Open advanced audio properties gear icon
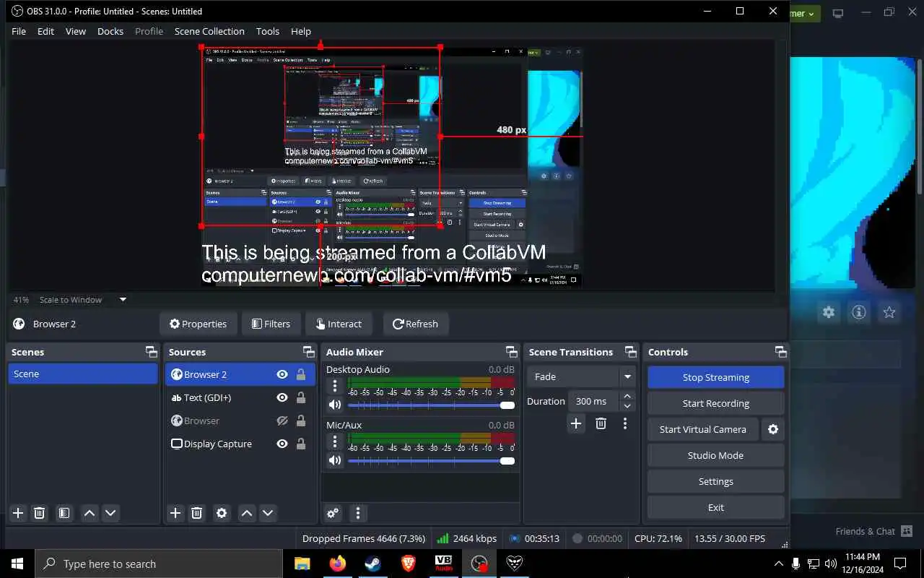This screenshot has width=924, height=578. [333, 513]
